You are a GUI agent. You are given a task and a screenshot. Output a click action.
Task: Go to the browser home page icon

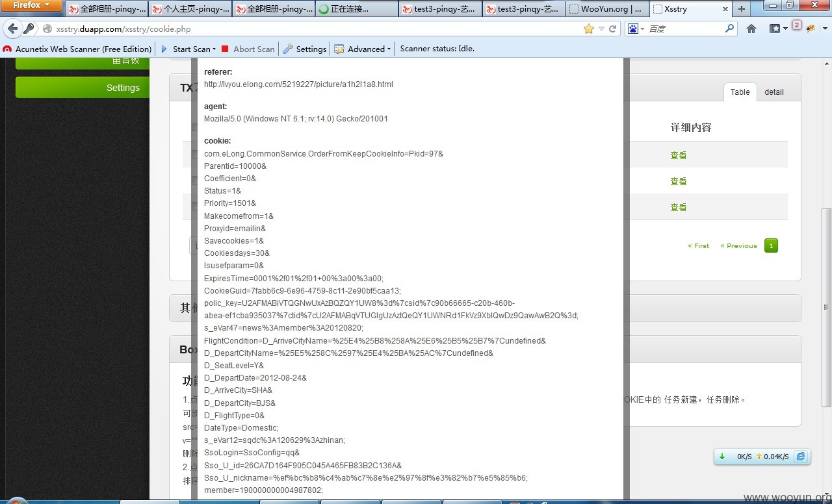pos(751,29)
